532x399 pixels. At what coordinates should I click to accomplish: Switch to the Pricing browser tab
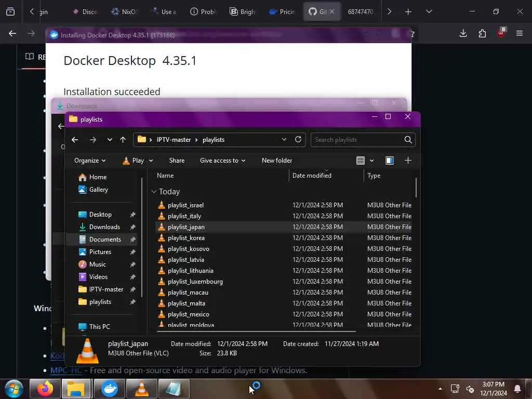coord(282,11)
